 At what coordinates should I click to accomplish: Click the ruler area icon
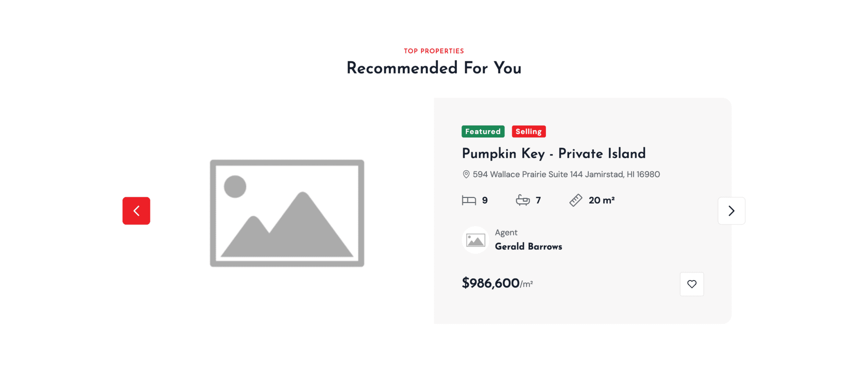click(575, 200)
